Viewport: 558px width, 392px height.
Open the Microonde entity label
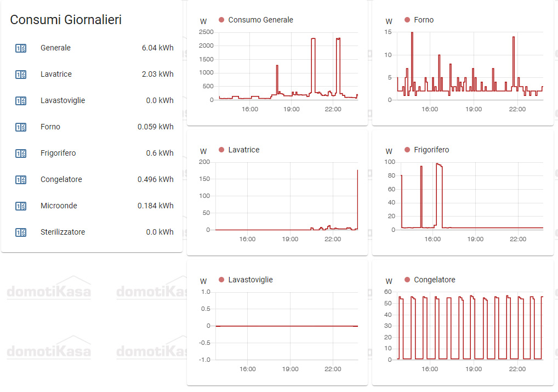coord(59,206)
